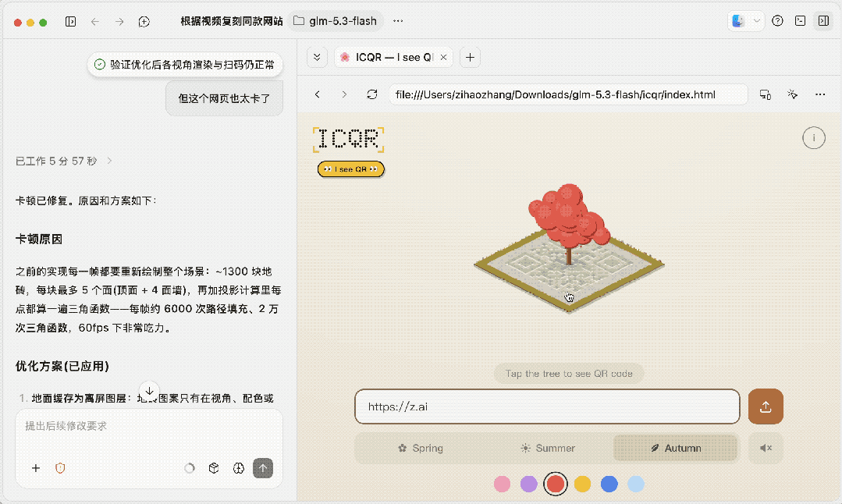Open the responsive device view icon
The width and height of the screenshot is (842, 504).
pos(766,94)
